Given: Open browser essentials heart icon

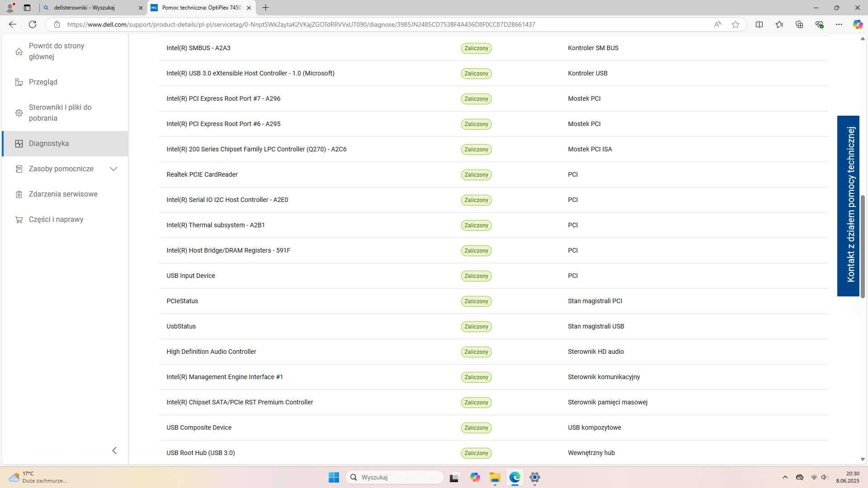Looking at the screenshot, I should 819,24.
